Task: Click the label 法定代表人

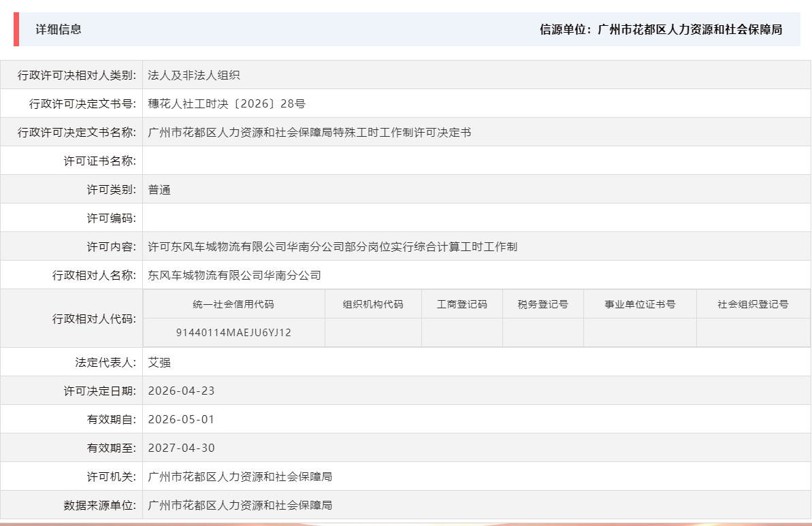Action: point(105,363)
